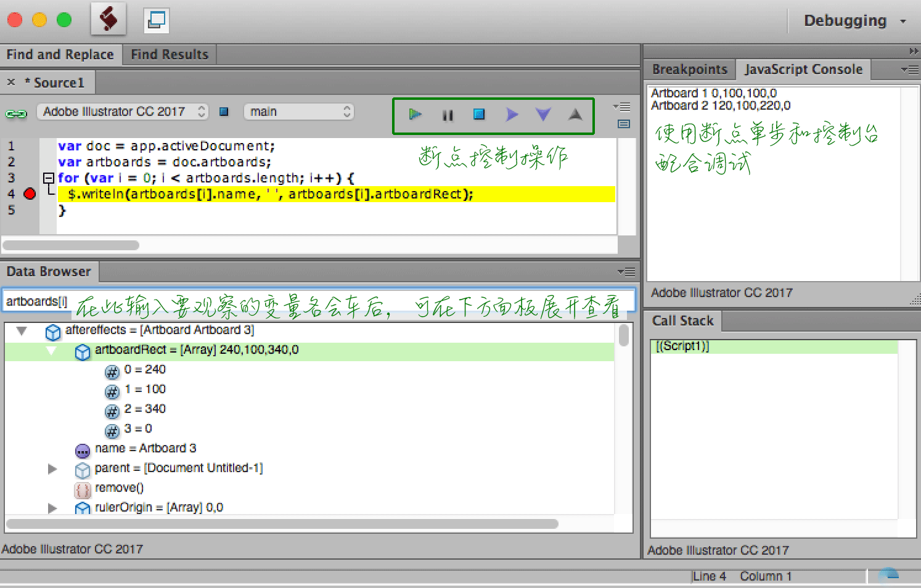This screenshot has height=588, width=921.
Task: Switch to the JavaScript Console tab
Action: click(803, 69)
